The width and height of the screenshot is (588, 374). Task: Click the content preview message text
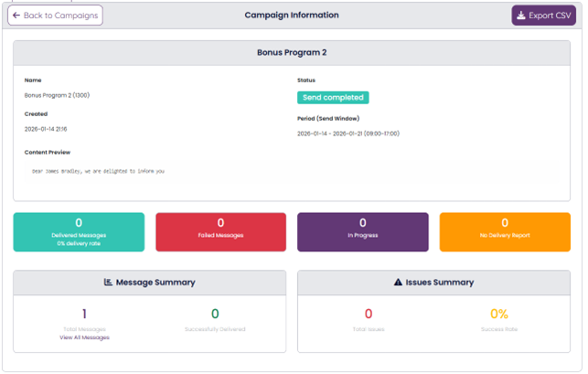98,171
